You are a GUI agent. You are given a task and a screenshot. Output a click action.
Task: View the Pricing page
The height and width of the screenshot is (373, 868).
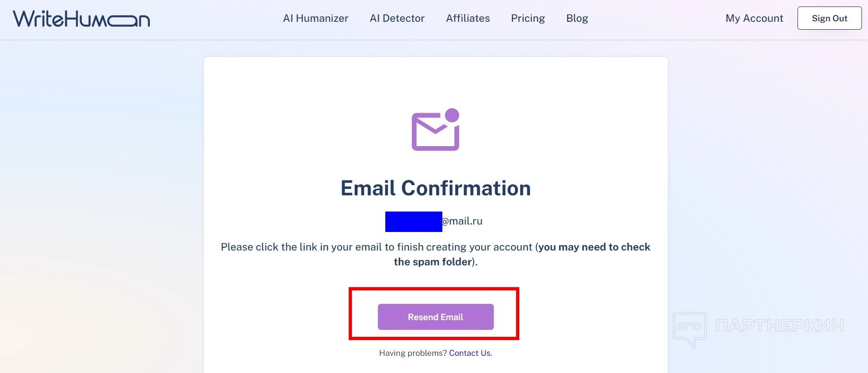pyautogui.click(x=528, y=19)
